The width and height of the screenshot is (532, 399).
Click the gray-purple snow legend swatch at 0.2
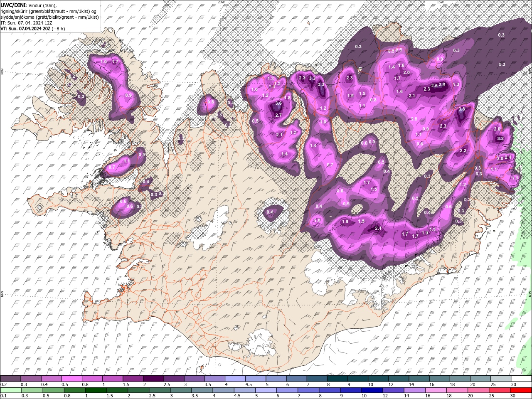pos(10,379)
